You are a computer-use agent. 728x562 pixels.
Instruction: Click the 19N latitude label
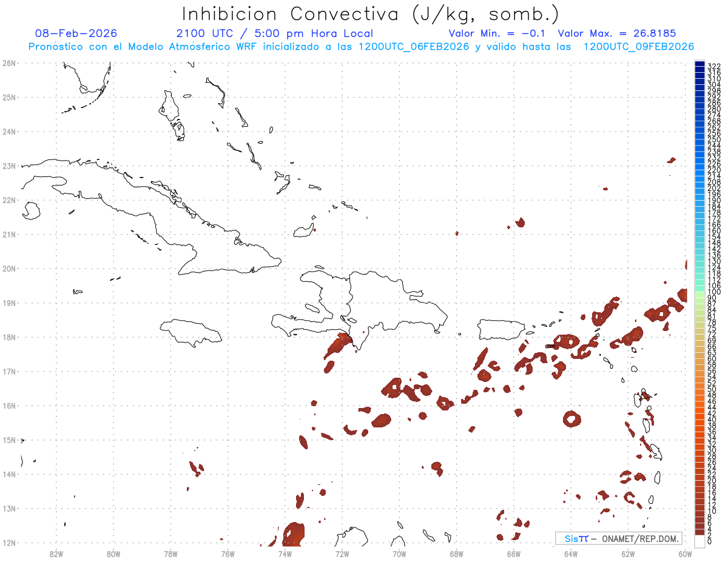point(8,303)
